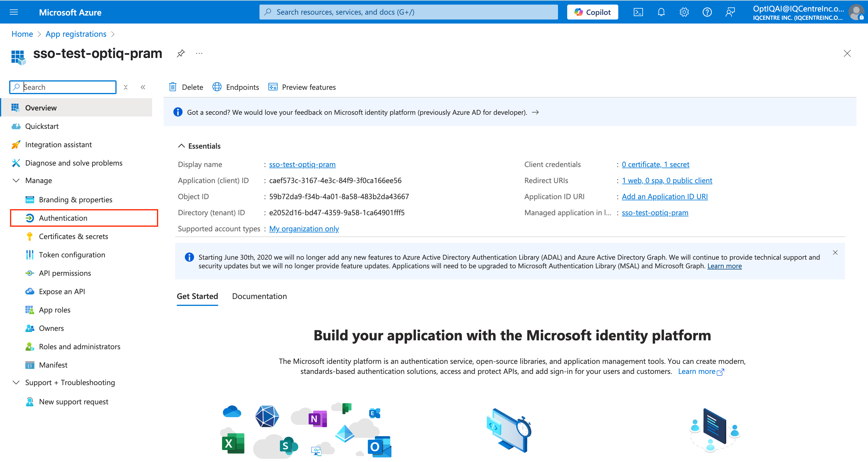
Task: Open the 0 certificate, 1 secret link
Action: pyautogui.click(x=655, y=164)
